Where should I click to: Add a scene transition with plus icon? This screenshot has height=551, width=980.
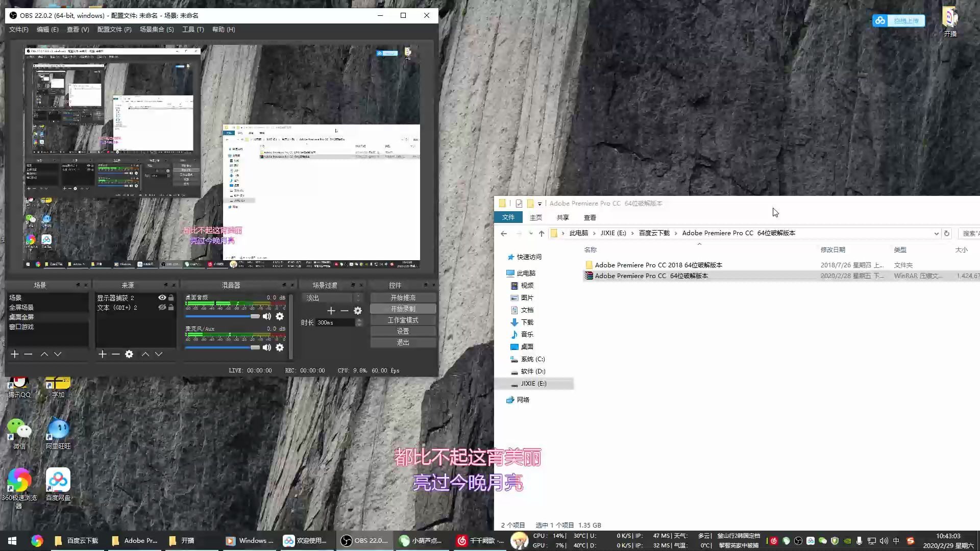(x=331, y=311)
